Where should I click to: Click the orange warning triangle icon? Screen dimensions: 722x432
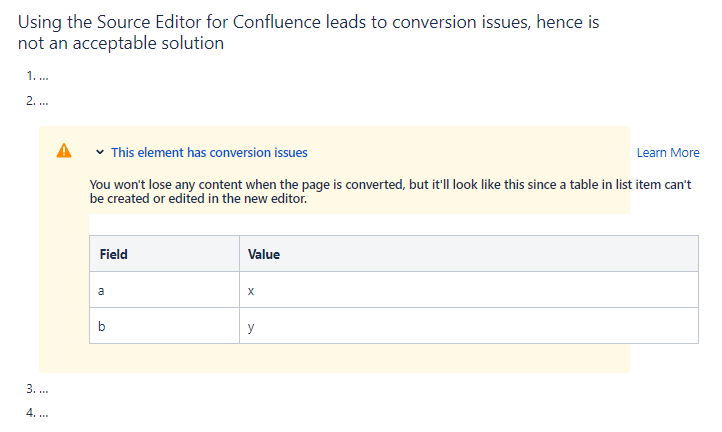tap(64, 151)
